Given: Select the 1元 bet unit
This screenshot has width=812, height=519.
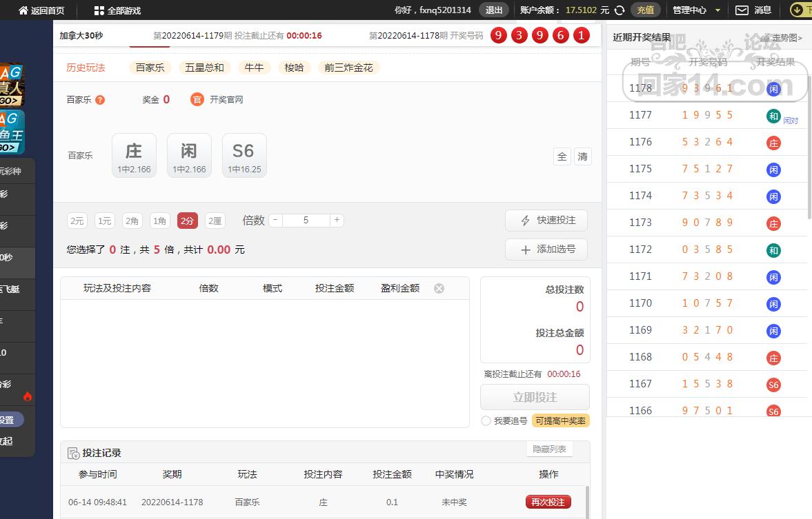Looking at the screenshot, I should point(105,221).
